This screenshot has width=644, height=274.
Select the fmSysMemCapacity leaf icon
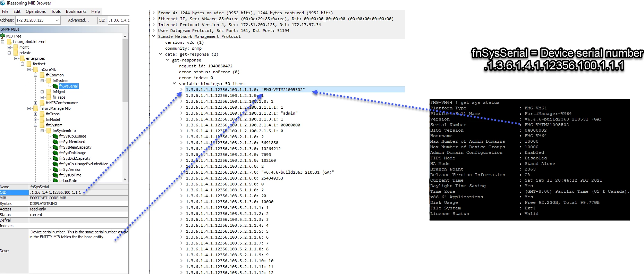(55, 147)
